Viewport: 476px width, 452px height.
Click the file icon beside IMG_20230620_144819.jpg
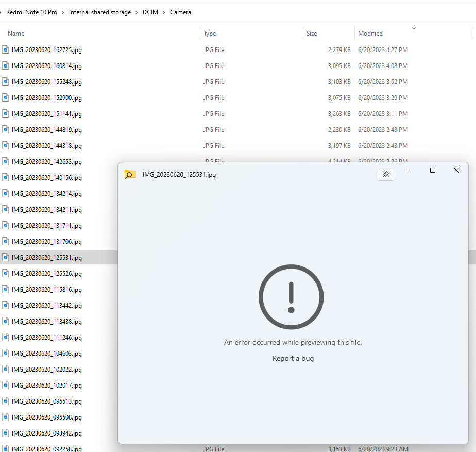point(6,129)
